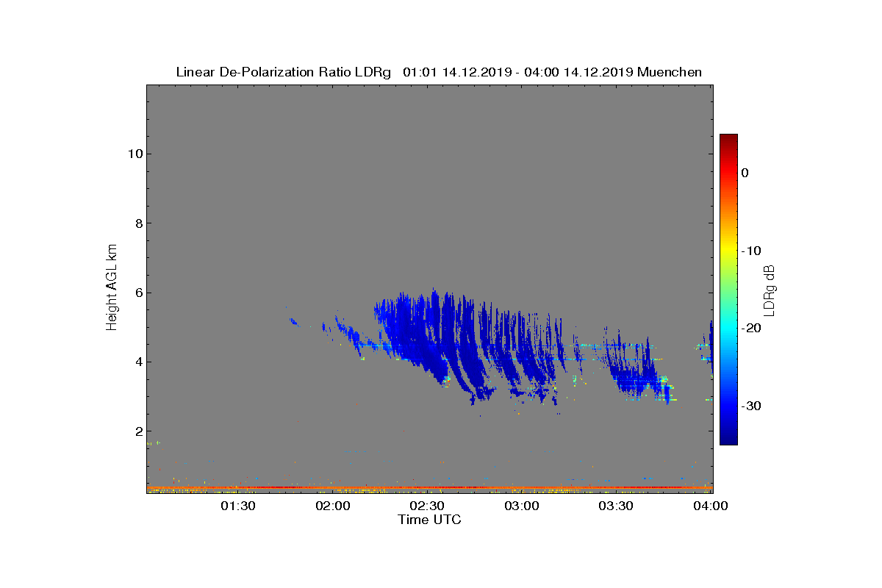Click the 03:00 time tick label
This screenshot has width=882, height=588.
pos(523,506)
